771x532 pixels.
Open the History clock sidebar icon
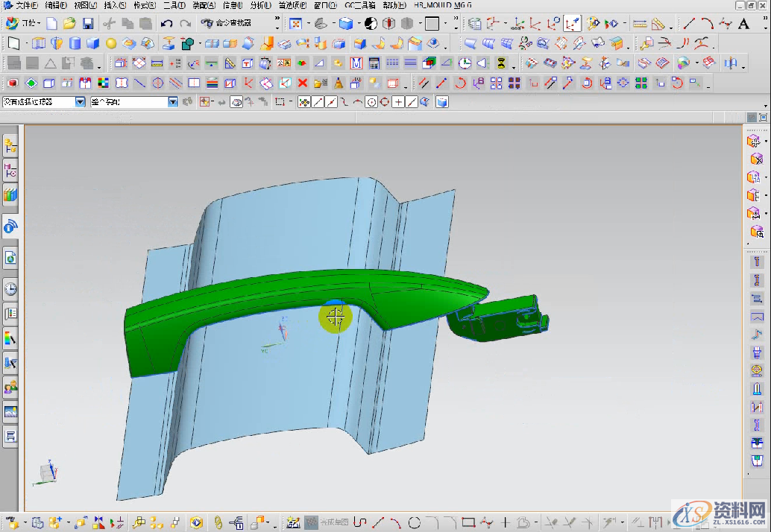[10, 289]
